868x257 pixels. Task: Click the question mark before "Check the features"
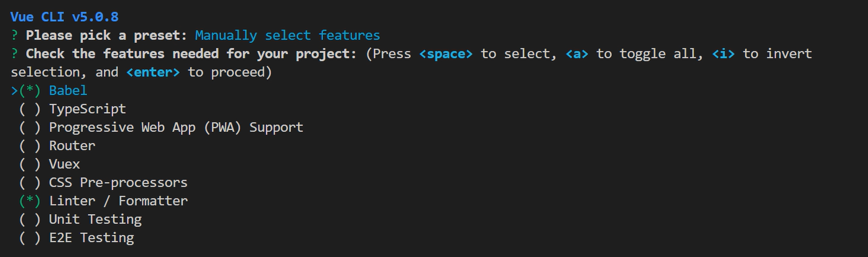click(14, 54)
